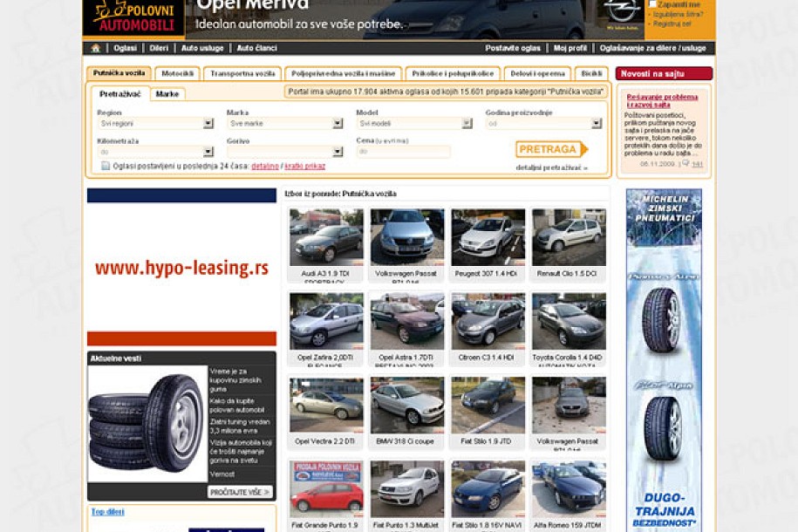Screen dimensions: 798x532
Task: Click the 'Registruj se!' link
Action: click(672, 24)
